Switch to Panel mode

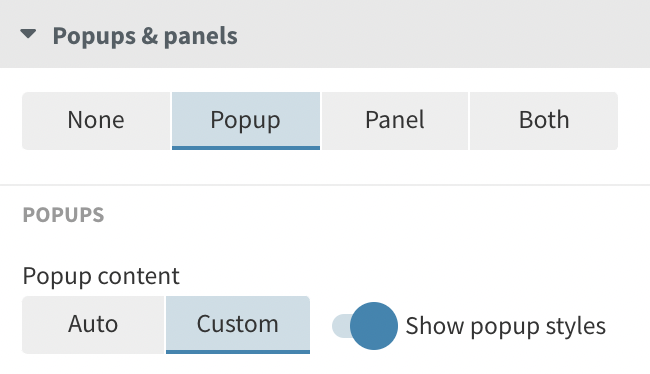tap(395, 121)
